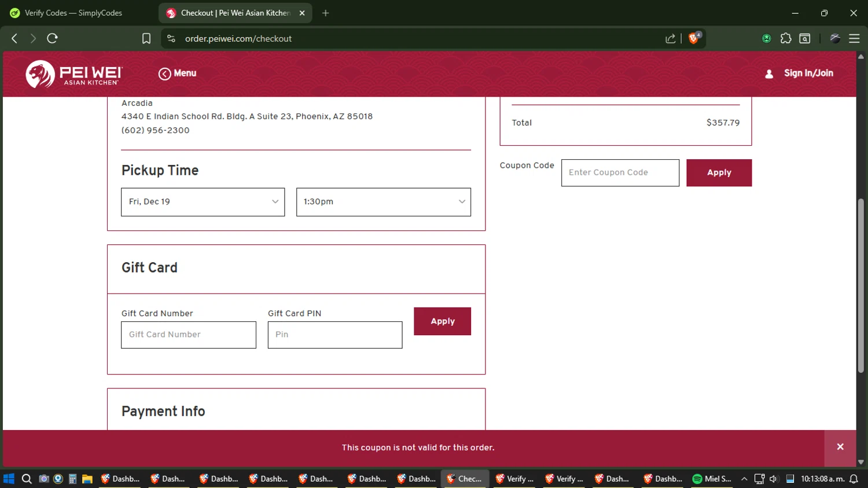The image size is (868, 488).
Task: Switch to the Chec... taskbar window
Action: point(465,479)
